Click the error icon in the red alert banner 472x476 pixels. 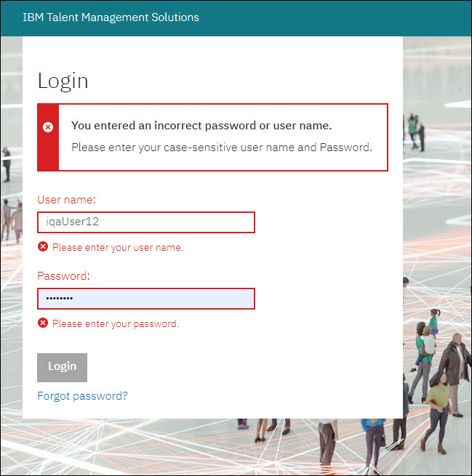pyautogui.click(x=48, y=127)
